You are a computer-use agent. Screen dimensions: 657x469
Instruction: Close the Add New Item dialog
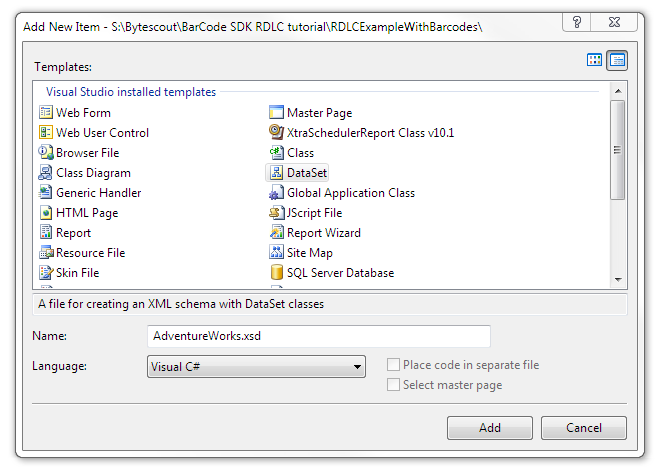tap(614, 22)
